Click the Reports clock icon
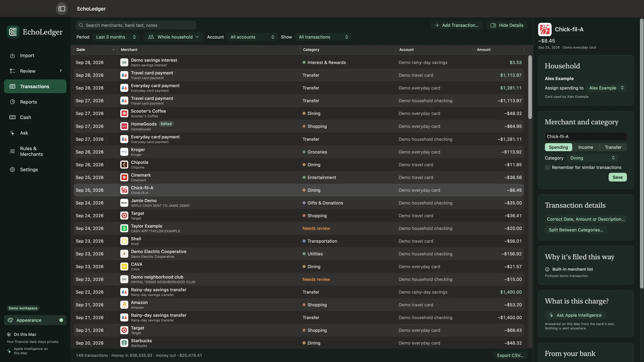This screenshot has width=644, height=362. click(x=12, y=102)
